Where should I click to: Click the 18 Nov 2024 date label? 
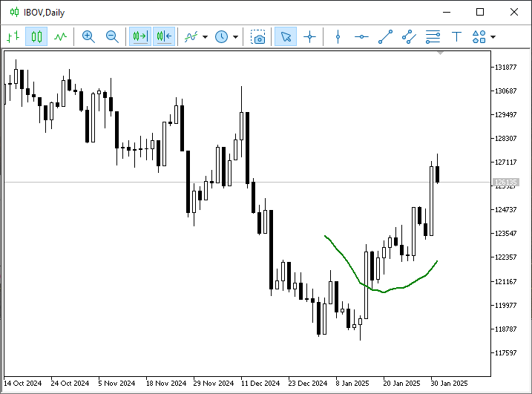166,383
